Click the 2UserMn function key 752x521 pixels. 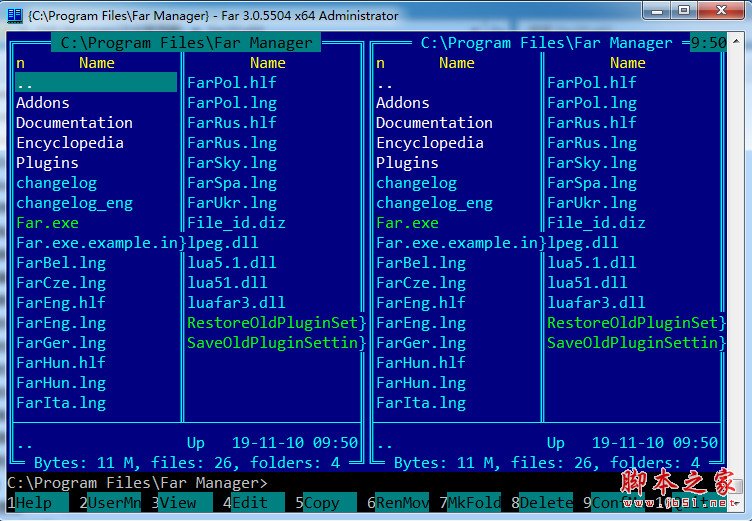(x=110, y=503)
